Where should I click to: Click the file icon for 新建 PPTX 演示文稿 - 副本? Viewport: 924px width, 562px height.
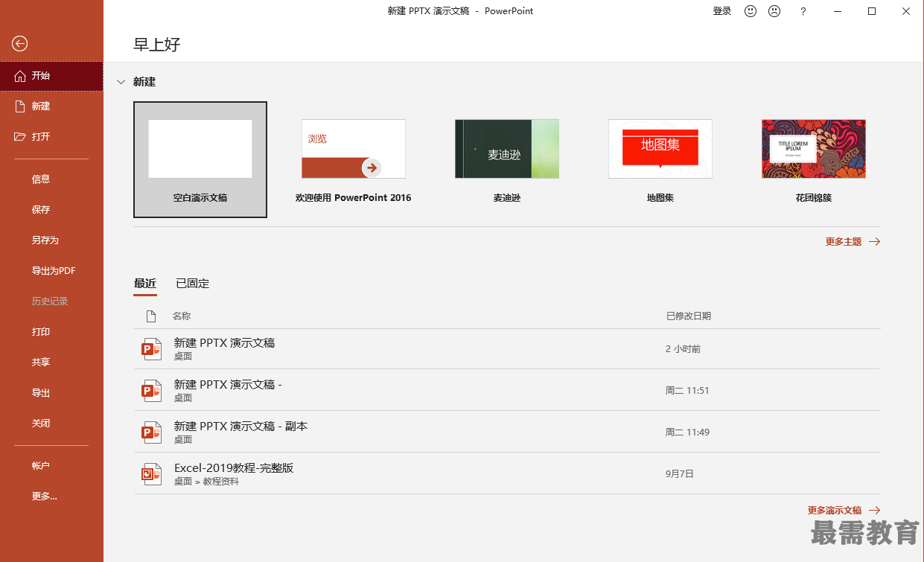(x=152, y=432)
